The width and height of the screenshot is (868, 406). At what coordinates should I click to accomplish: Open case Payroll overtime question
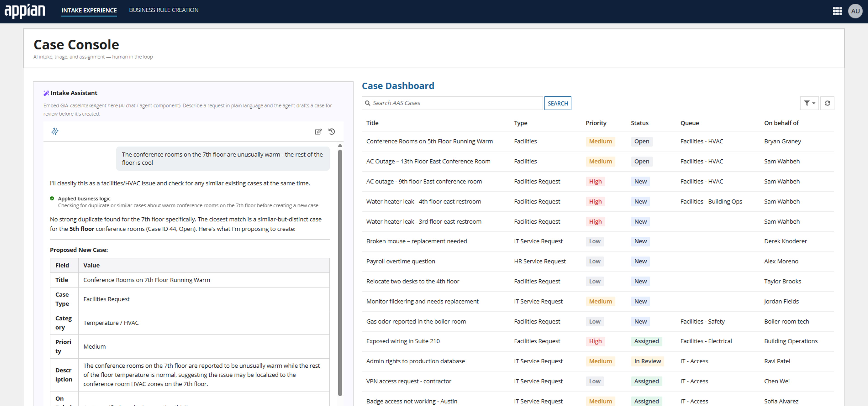[401, 261]
